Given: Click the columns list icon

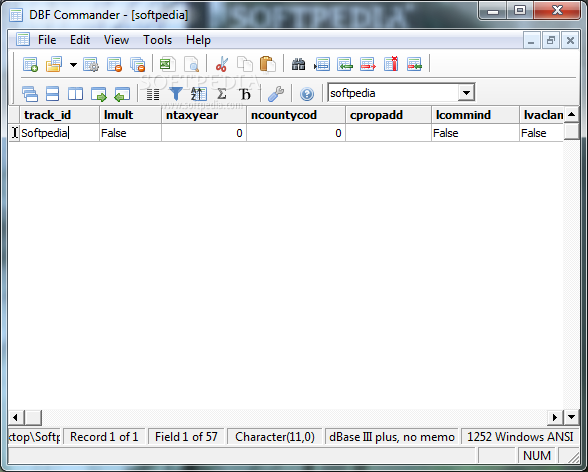Looking at the screenshot, I should click(x=153, y=94).
